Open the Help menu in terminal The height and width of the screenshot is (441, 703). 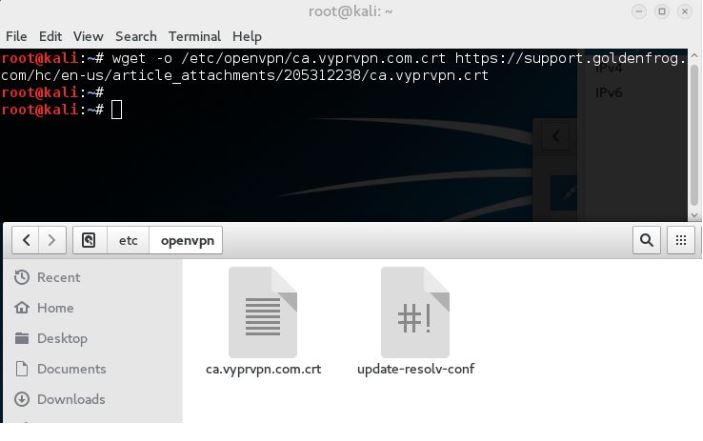click(x=247, y=36)
